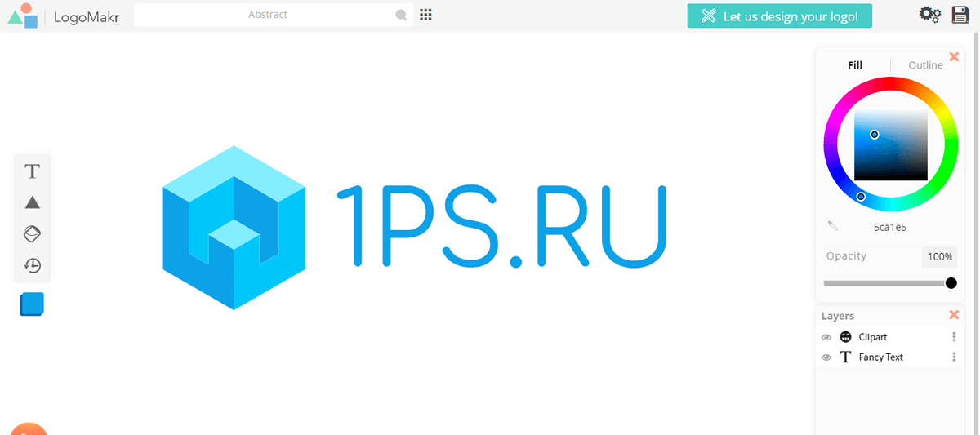Switch to the Fill tab
Image resolution: width=980 pixels, height=435 pixels.
pos(855,65)
